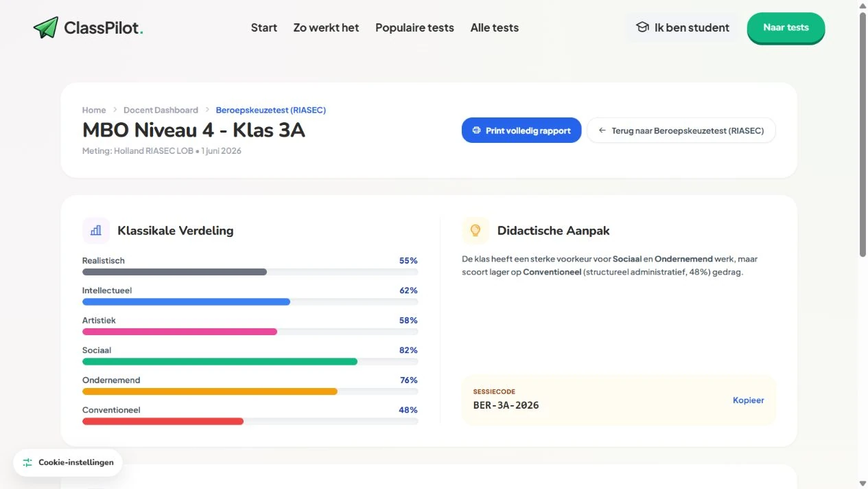Click the Artistiek label
Image resolution: width=868 pixels, height=489 pixels.
tap(99, 320)
